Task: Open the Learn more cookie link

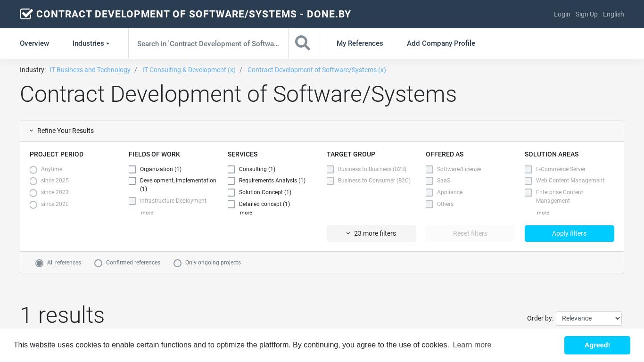Action: [x=472, y=345]
